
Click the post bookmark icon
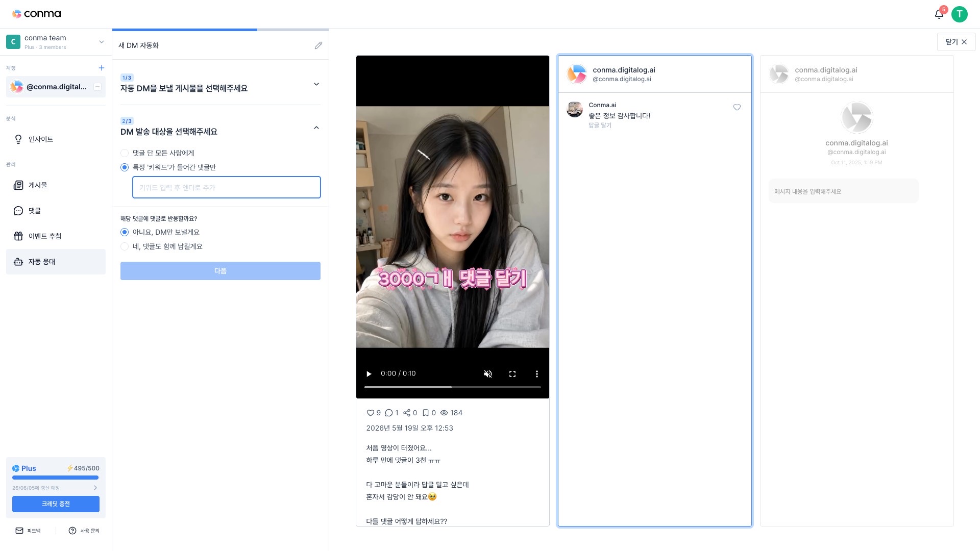tap(426, 413)
